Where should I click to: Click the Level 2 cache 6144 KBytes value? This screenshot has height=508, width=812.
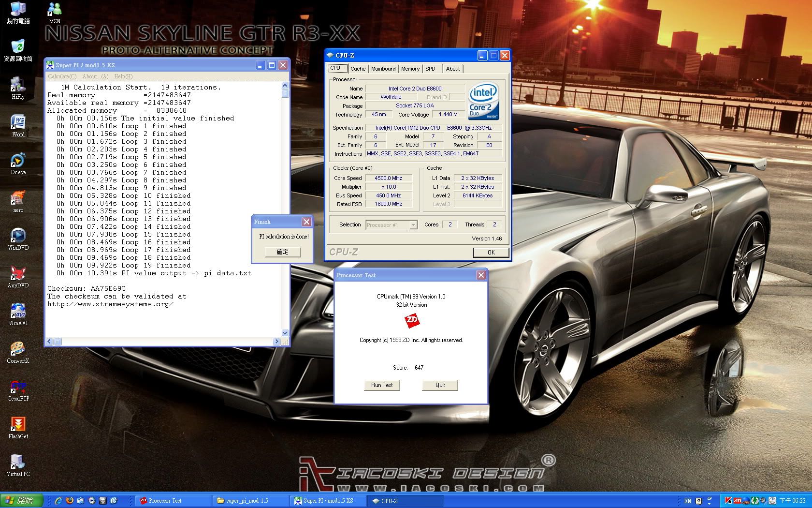point(478,195)
